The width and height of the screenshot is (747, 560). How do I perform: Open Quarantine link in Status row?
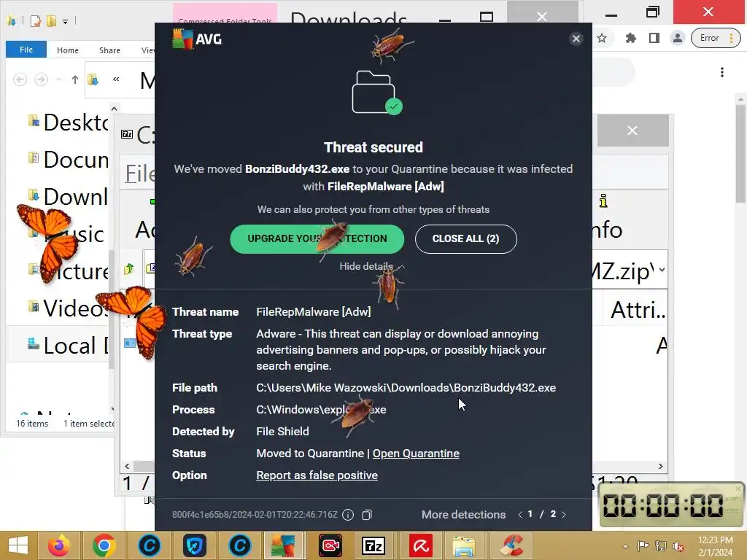tap(416, 454)
